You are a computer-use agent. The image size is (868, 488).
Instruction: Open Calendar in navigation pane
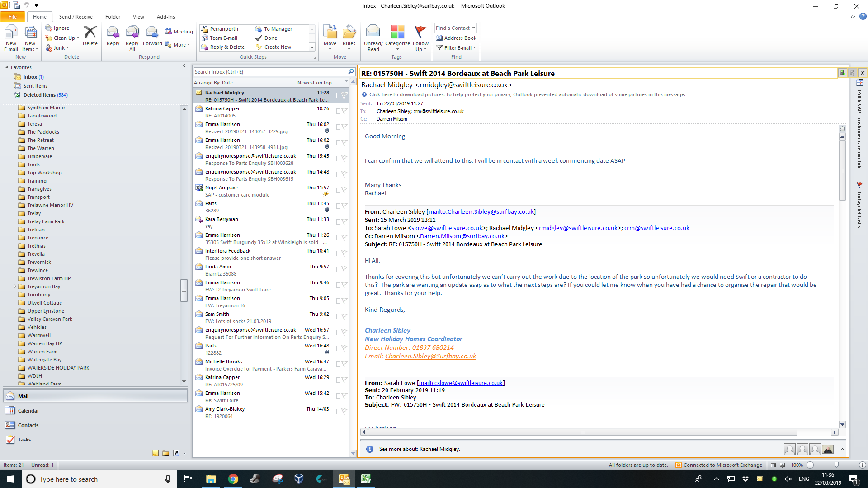coord(28,411)
